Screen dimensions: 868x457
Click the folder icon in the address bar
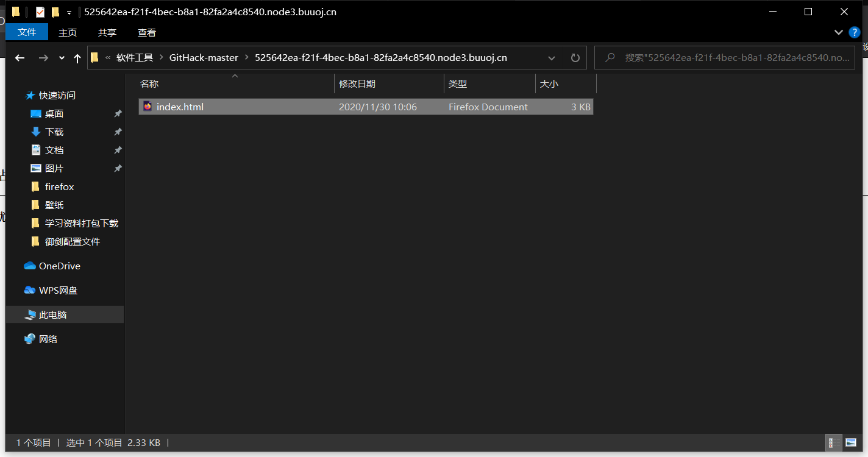point(94,58)
